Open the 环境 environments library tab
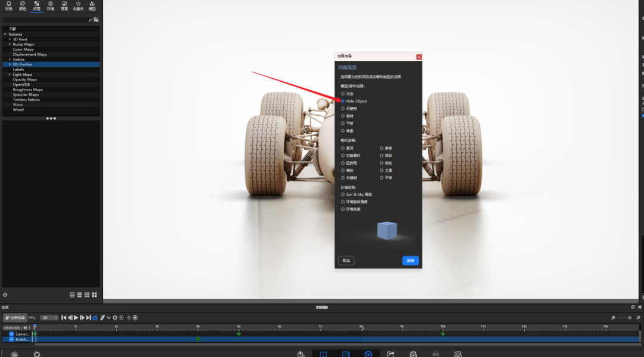The image size is (644, 357). [51, 6]
